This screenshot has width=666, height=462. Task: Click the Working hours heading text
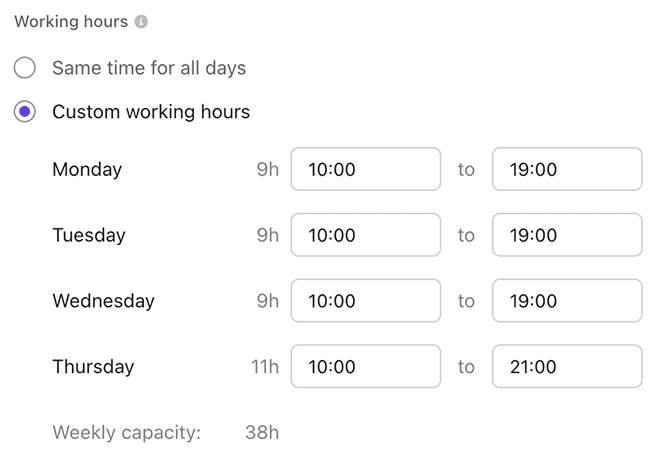point(71,22)
